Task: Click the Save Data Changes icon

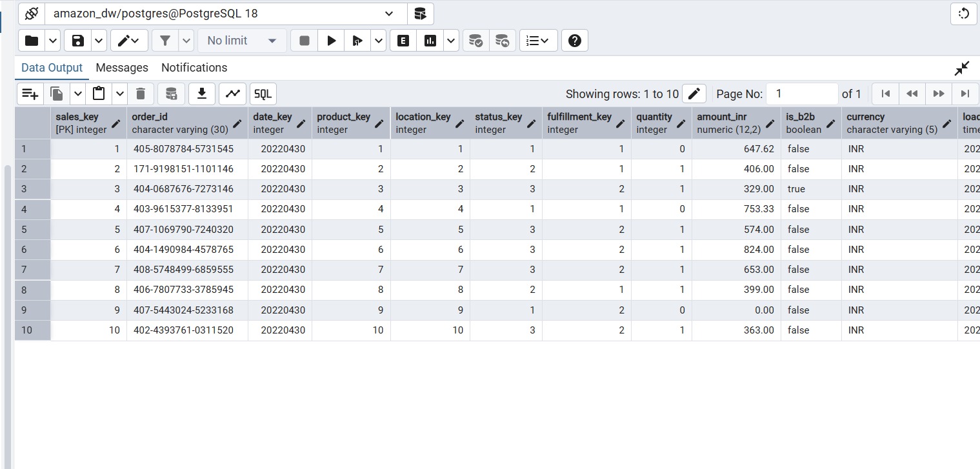Action: coord(171,94)
